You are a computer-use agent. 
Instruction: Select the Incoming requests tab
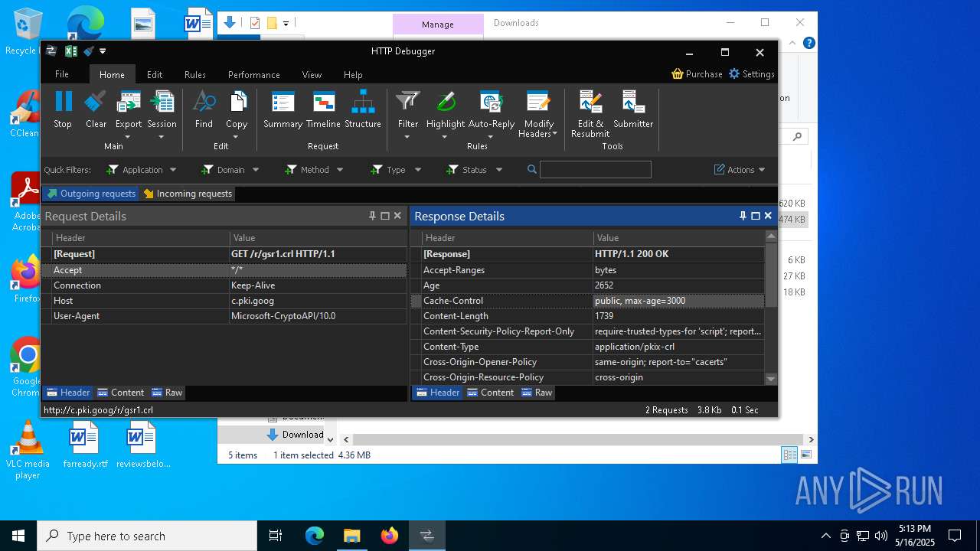(x=188, y=194)
